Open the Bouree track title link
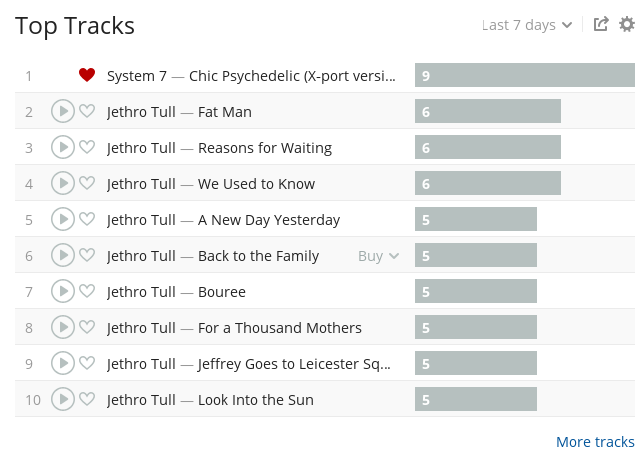This screenshot has height=456, width=644. [x=222, y=292]
